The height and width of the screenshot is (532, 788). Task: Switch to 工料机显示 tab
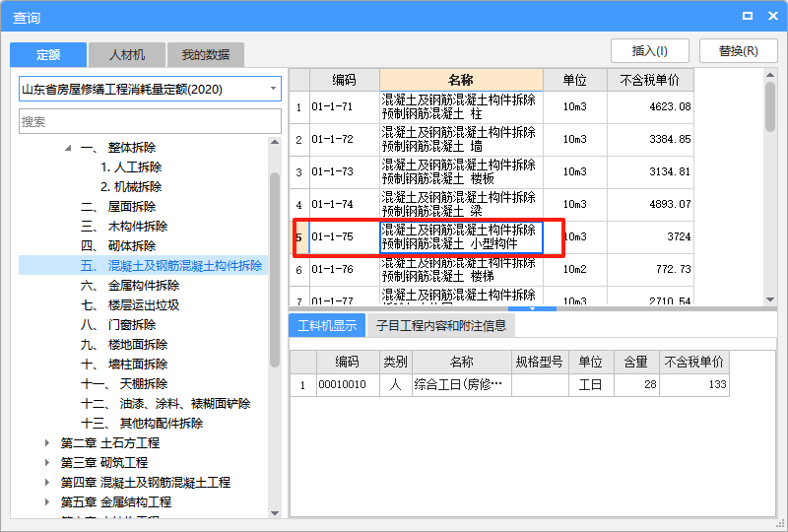point(327,326)
